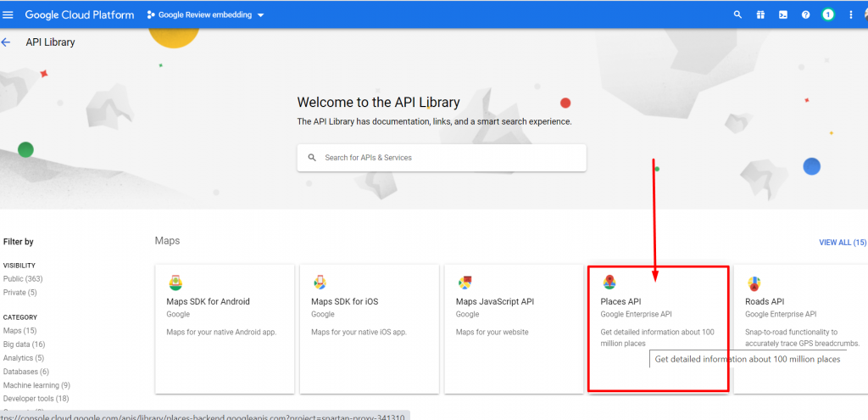Filter by Machine learning (9) category

[x=36, y=385]
